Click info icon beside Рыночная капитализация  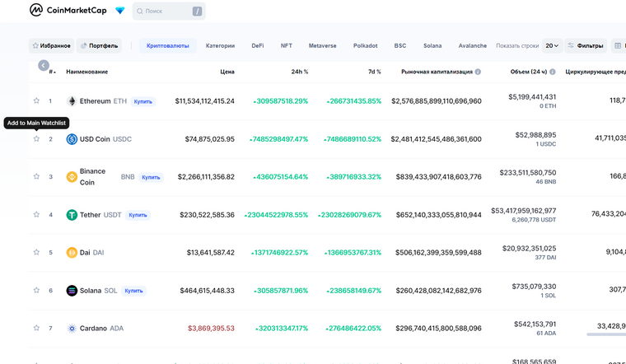[x=478, y=72]
